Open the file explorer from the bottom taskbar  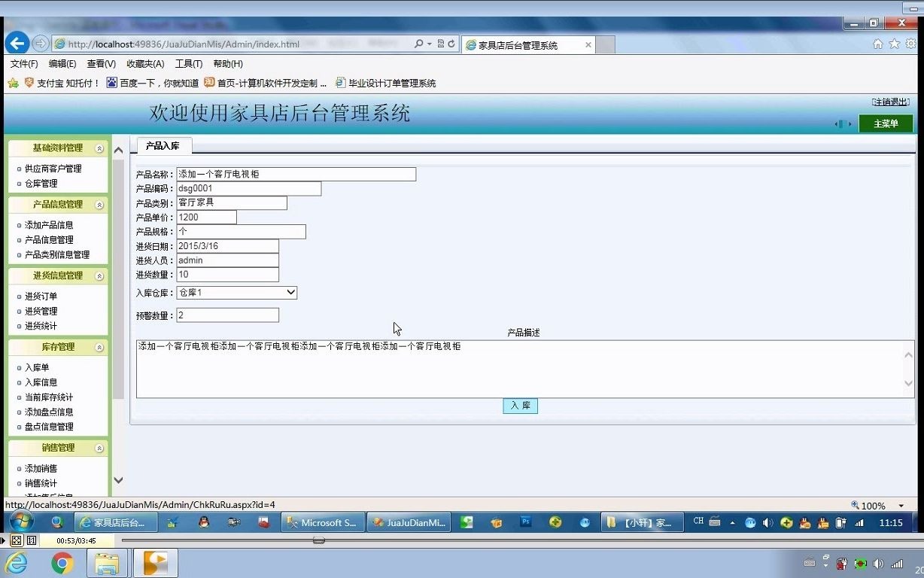click(105, 563)
